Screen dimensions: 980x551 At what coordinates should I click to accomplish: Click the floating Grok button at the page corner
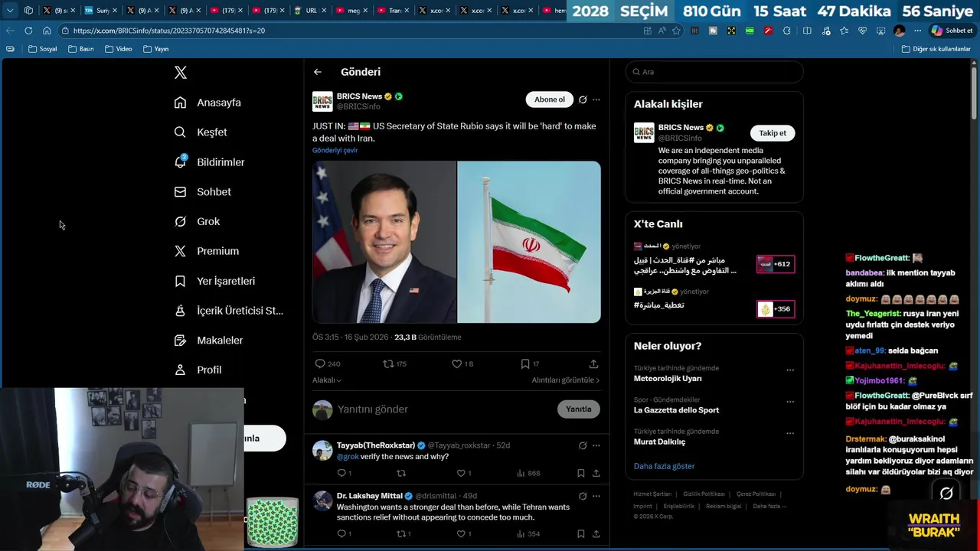click(x=946, y=494)
